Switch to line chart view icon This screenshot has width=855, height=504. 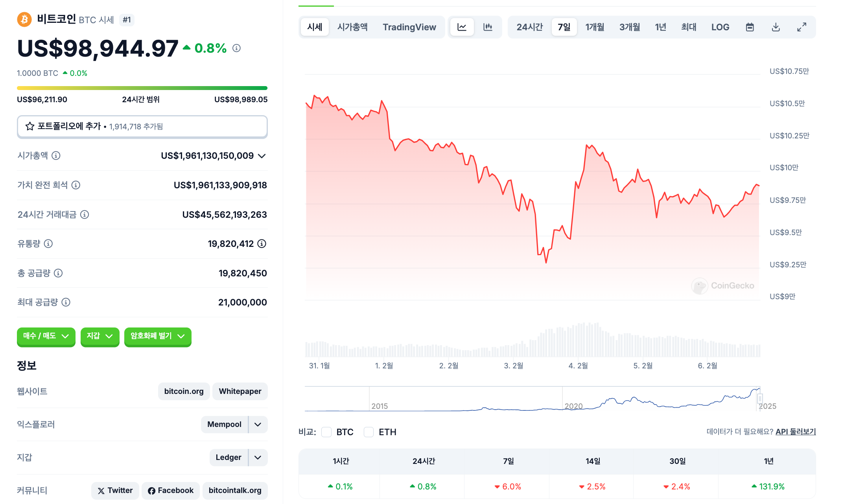point(462,27)
